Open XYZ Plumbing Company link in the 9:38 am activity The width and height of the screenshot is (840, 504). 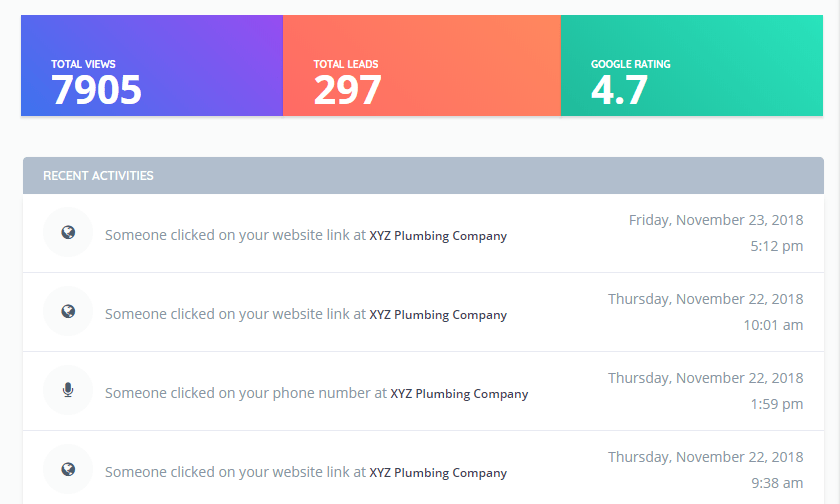438,472
